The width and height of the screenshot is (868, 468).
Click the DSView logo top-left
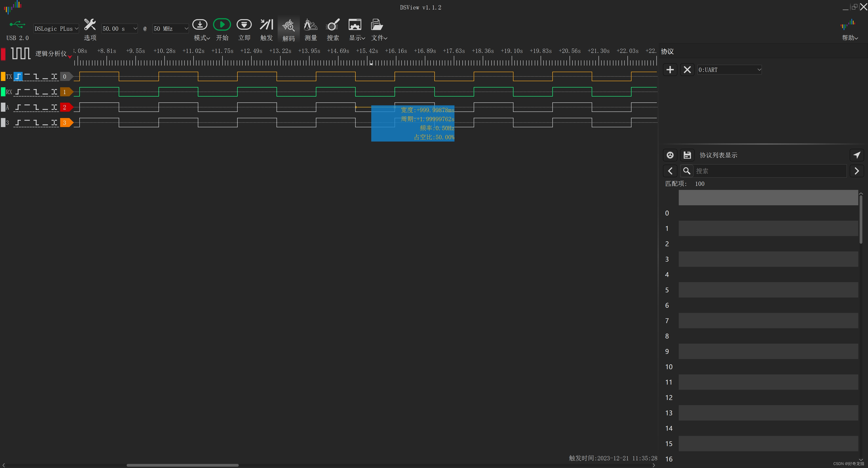click(x=13, y=7)
